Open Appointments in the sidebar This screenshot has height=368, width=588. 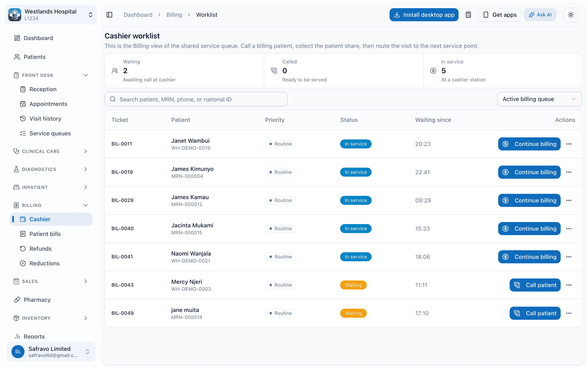click(x=51, y=104)
